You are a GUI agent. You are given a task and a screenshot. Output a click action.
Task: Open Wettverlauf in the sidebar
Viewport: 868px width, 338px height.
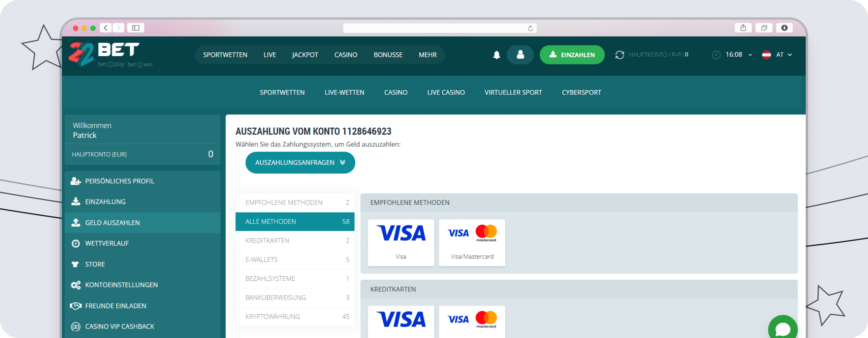(143, 243)
